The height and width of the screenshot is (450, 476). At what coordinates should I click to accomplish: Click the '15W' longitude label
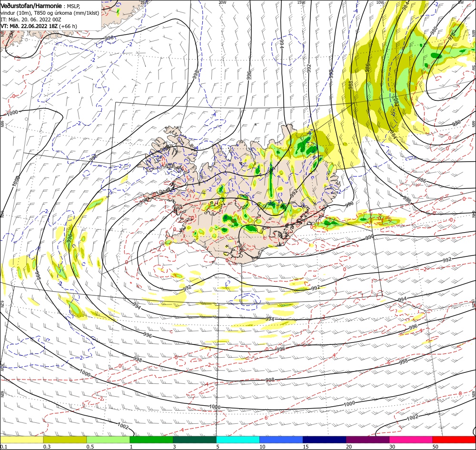301,2
